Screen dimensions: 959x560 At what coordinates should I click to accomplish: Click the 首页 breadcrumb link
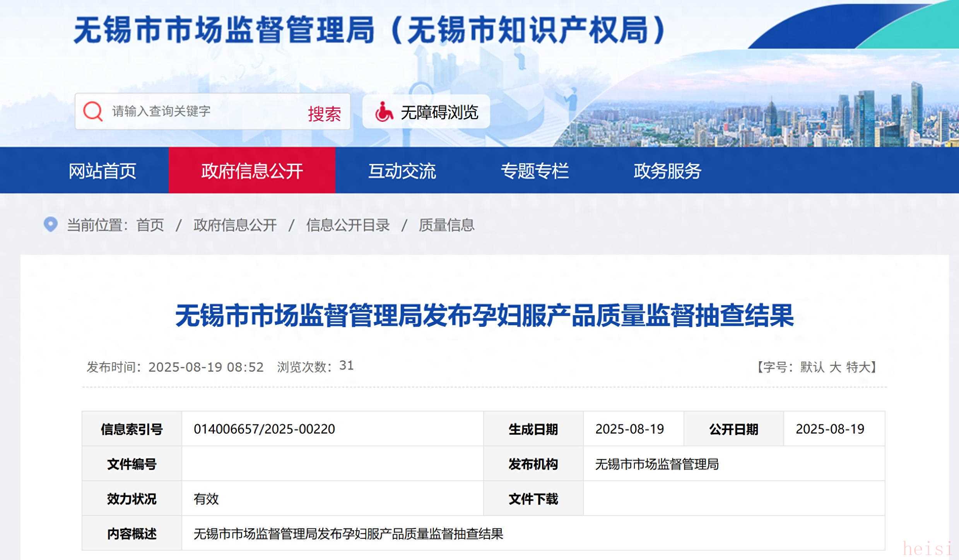click(150, 225)
